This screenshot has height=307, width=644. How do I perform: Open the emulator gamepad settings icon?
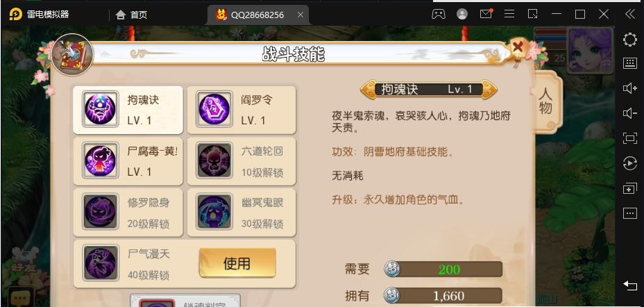click(x=438, y=15)
